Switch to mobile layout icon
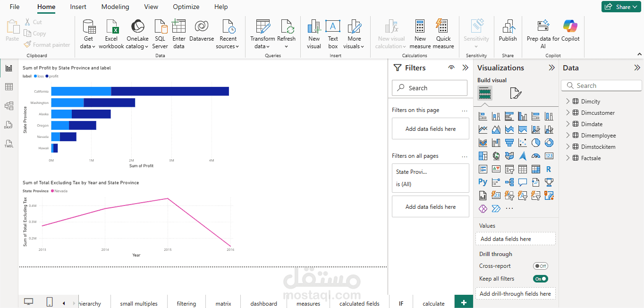This screenshot has height=308, width=644. tap(50, 302)
